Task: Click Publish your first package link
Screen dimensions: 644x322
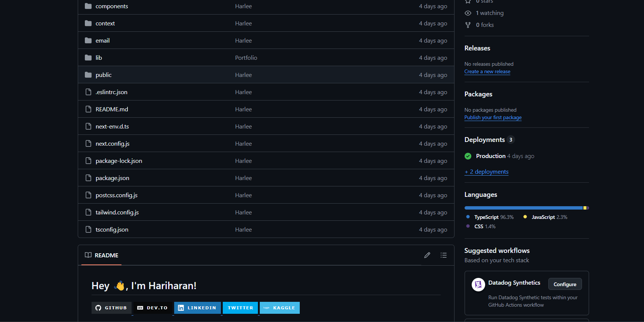Action: (493, 118)
